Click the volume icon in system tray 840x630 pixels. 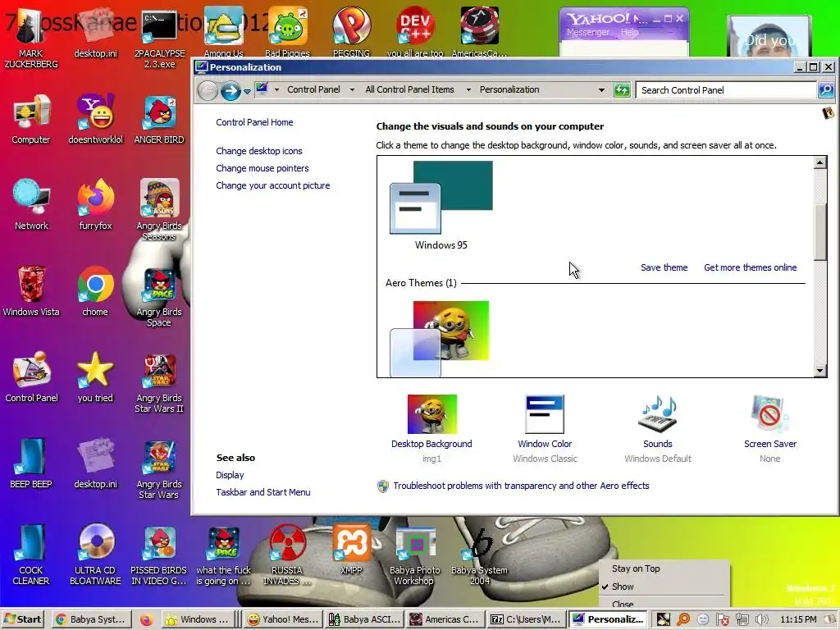[761, 619]
